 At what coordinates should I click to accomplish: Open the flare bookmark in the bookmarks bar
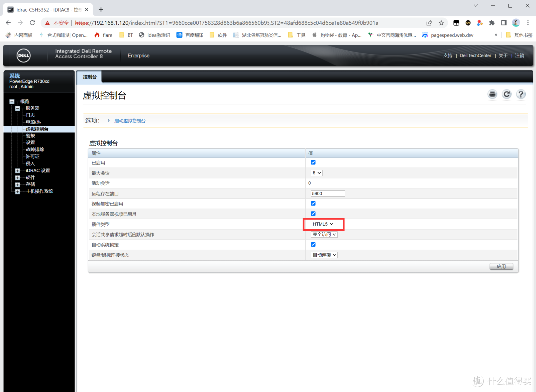(x=105, y=35)
